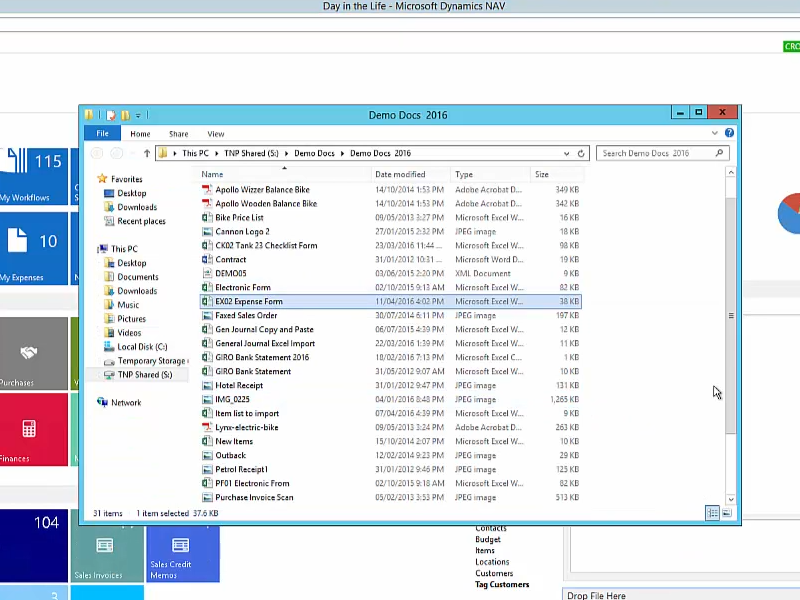Select Bike Price List Excel icon

207,217
